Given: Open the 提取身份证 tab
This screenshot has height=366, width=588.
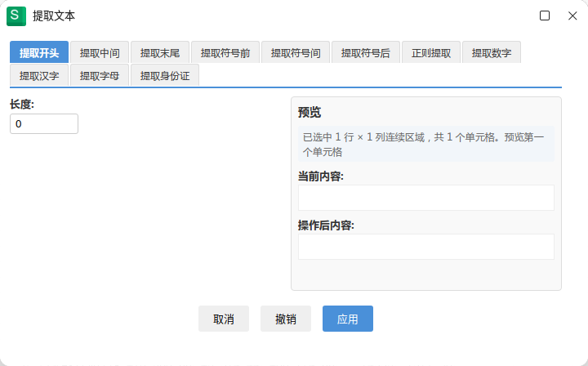Looking at the screenshot, I should (165, 75).
